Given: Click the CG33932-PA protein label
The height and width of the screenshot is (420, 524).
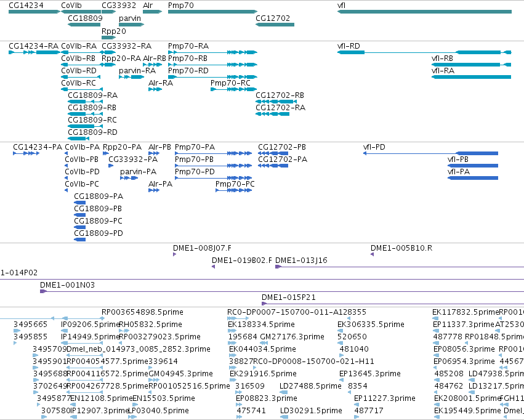Looking at the screenshot, I should pyautogui.click(x=133, y=160).
